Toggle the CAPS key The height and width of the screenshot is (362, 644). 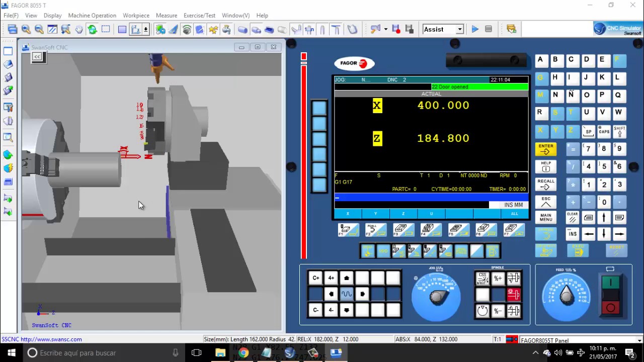604,132
